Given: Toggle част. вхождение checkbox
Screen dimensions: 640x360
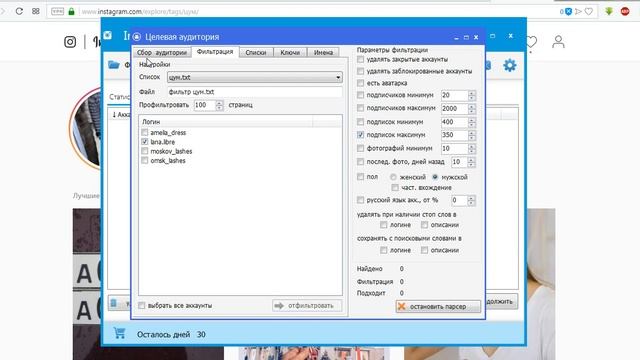Looking at the screenshot, I should (x=395, y=187).
